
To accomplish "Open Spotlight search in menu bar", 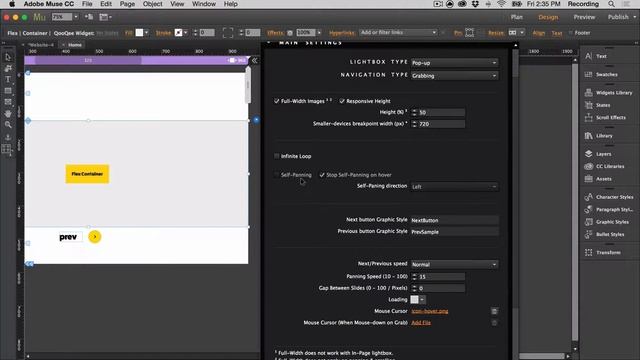I will click(x=611, y=4).
